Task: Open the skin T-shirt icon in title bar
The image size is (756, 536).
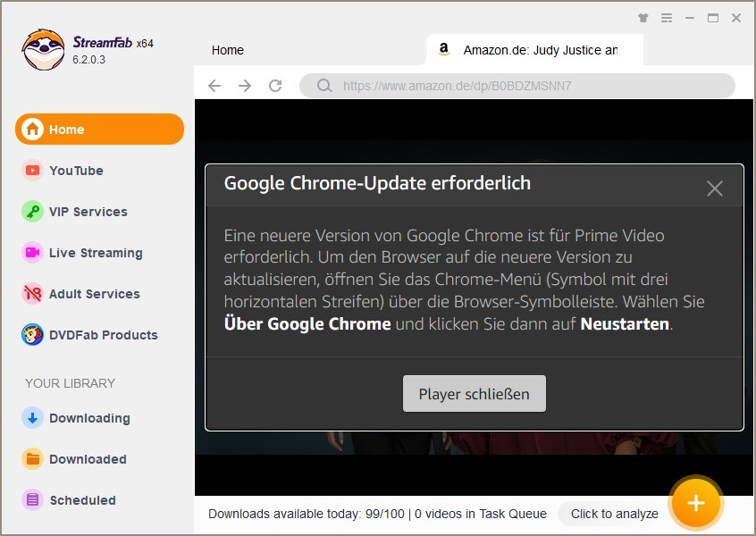Action: pos(643,18)
